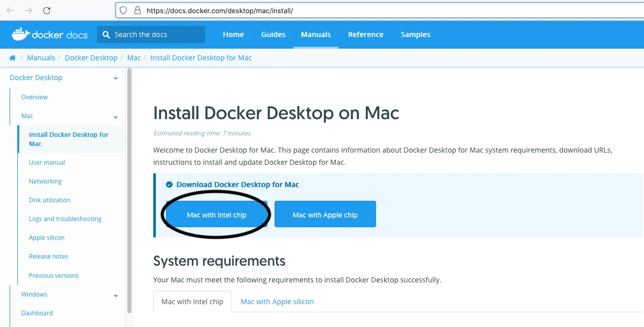Open the Guides navigation item
This screenshot has height=327, width=644.
[x=273, y=34]
